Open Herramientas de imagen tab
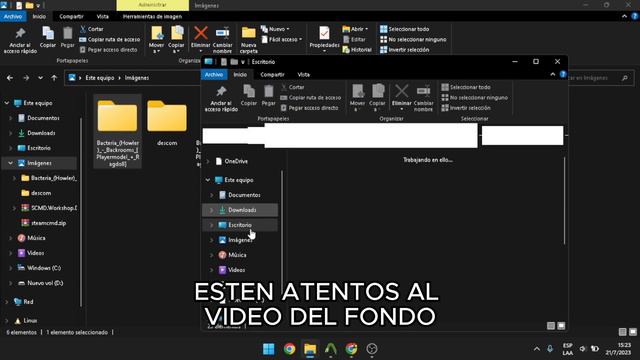Viewport: 640px width, 360px height. pyautogui.click(x=152, y=17)
